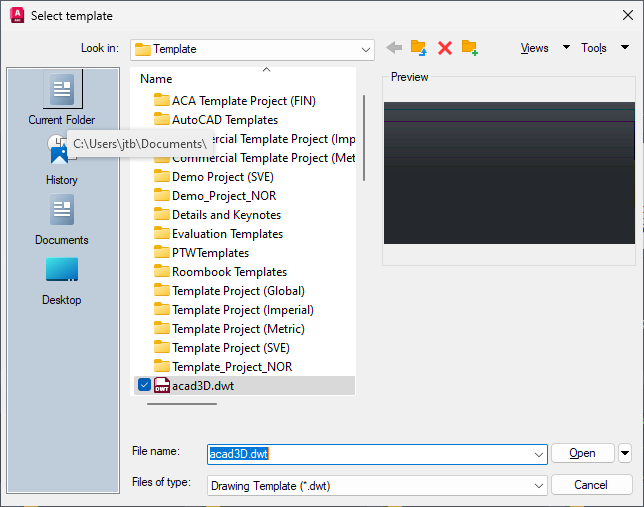The image size is (644, 507).
Task: Expand the File name history dropdown
Action: [x=538, y=454]
